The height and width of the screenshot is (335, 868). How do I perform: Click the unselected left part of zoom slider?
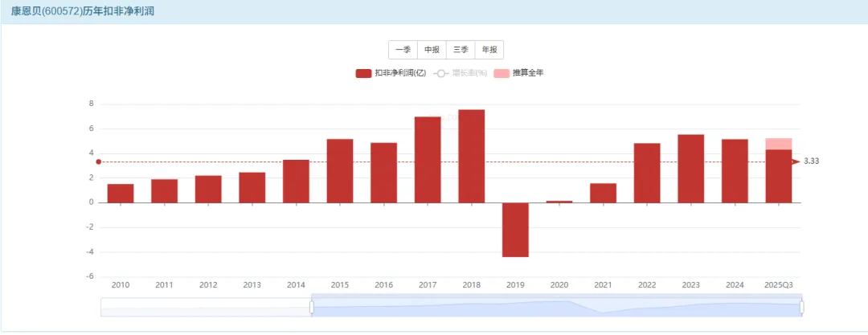(205, 308)
